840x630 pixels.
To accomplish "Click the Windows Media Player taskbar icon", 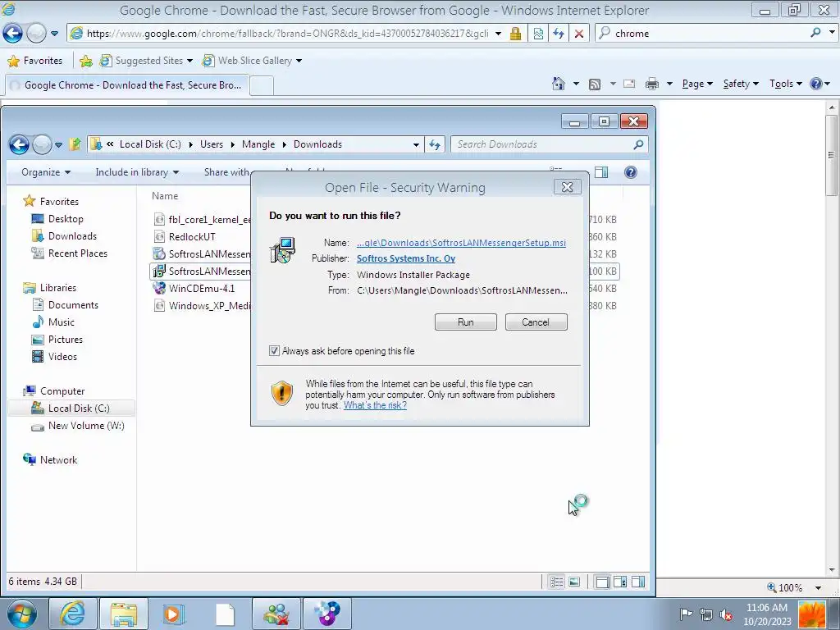I will point(174,614).
